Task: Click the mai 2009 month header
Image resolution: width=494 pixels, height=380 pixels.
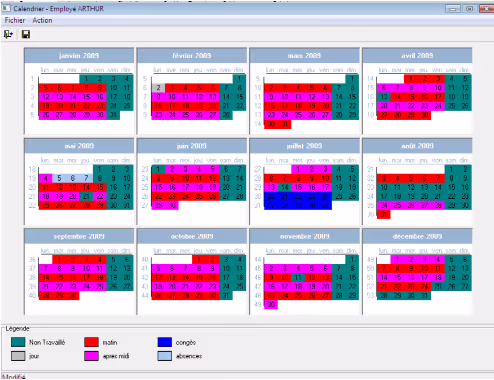Action: tap(79, 146)
